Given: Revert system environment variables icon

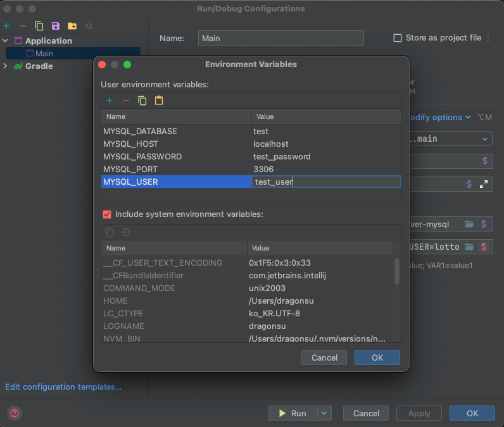Looking at the screenshot, I should tap(125, 232).
